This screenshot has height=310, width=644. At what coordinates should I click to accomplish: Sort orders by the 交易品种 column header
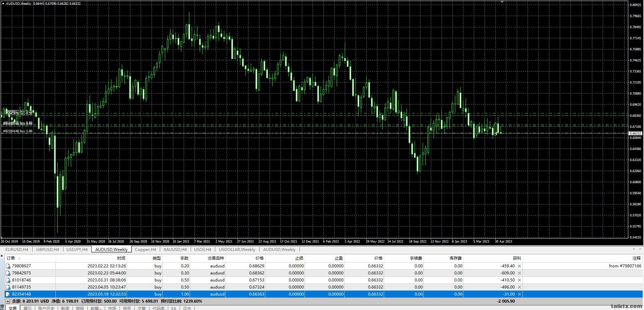(208, 258)
